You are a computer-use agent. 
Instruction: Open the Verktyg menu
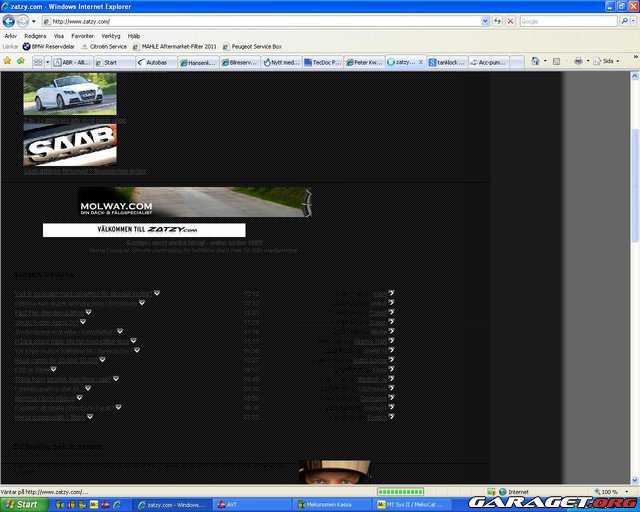[111, 35]
